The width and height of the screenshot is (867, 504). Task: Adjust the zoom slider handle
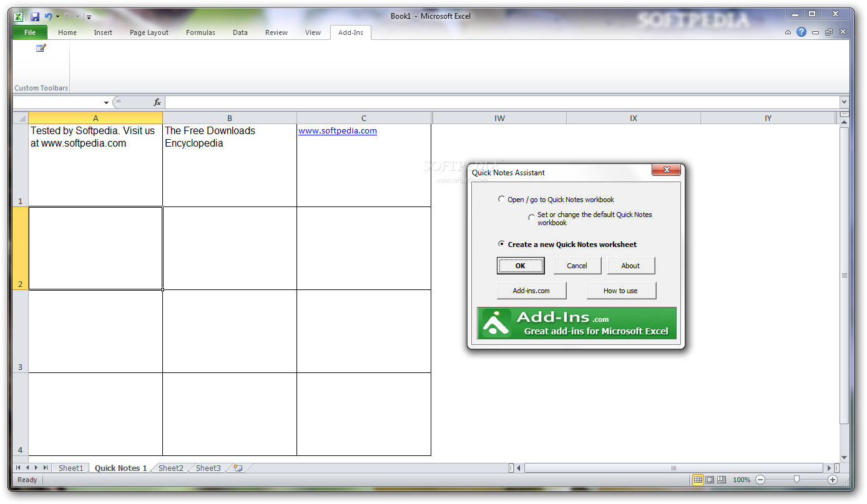point(796,480)
